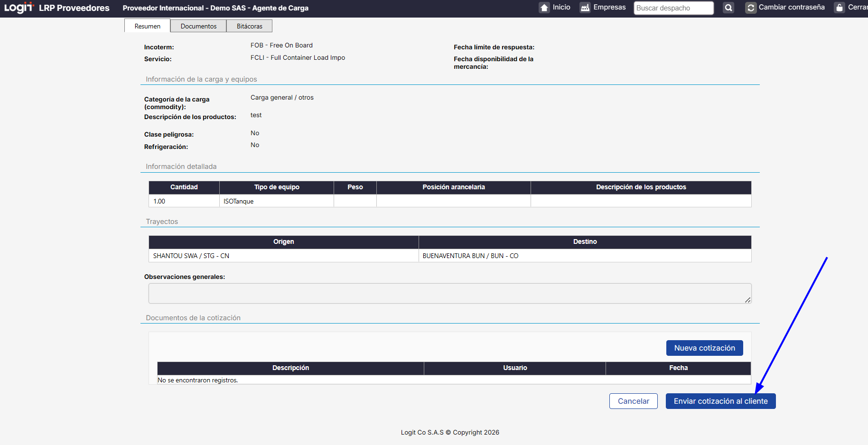This screenshot has width=868, height=445.
Task: Click the Usuario column header
Action: (x=515, y=368)
